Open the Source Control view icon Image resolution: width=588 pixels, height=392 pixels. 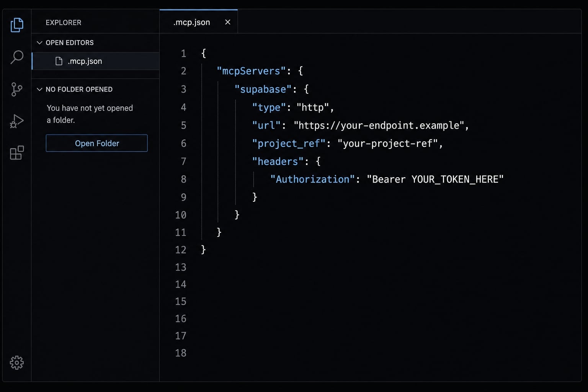pos(17,89)
